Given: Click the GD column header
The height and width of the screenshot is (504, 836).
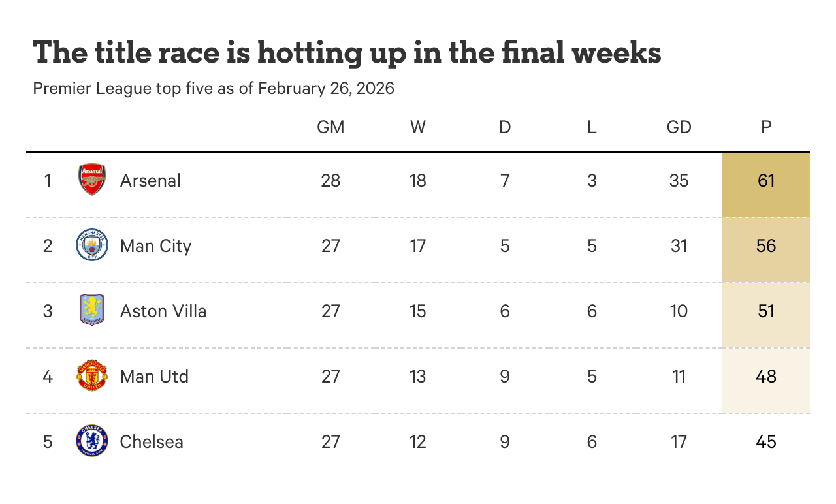Looking at the screenshot, I should pyautogui.click(x=679, y=127).
